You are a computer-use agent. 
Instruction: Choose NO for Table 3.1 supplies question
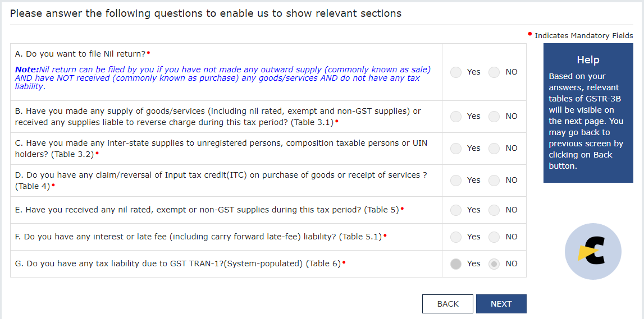(x=494, y=117)
